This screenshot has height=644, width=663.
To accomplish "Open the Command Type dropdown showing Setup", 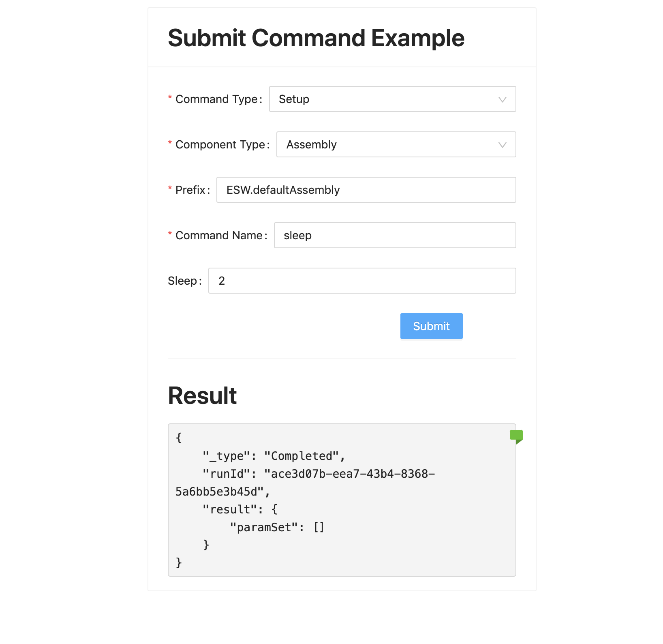I will 392,99.
